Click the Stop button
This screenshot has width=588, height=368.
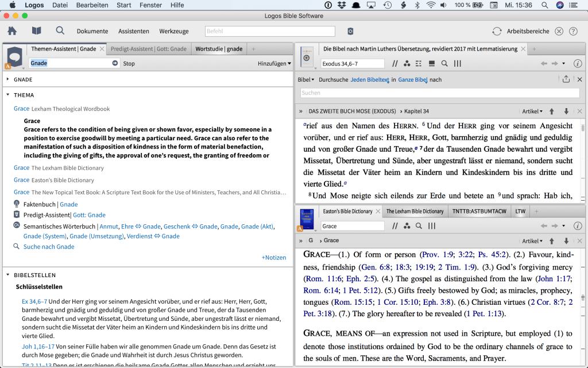129,63
